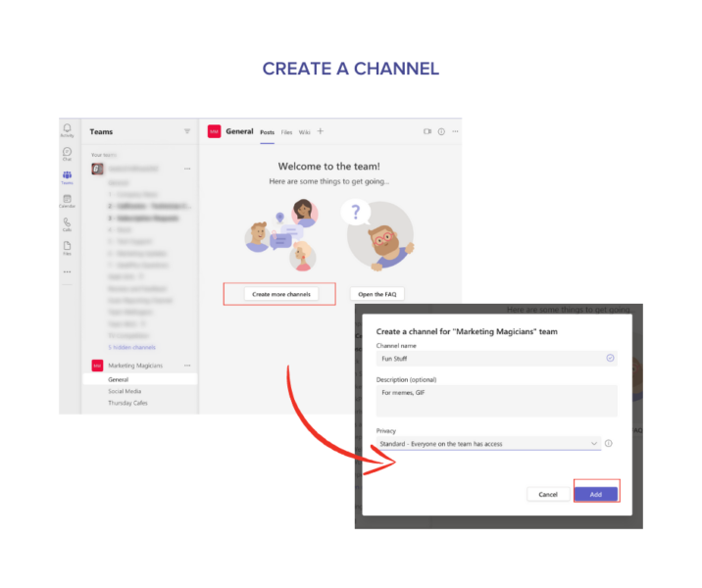The image size is (702, 588).
Task: Open Files in the left sidebar
Action: click(67, 248)
